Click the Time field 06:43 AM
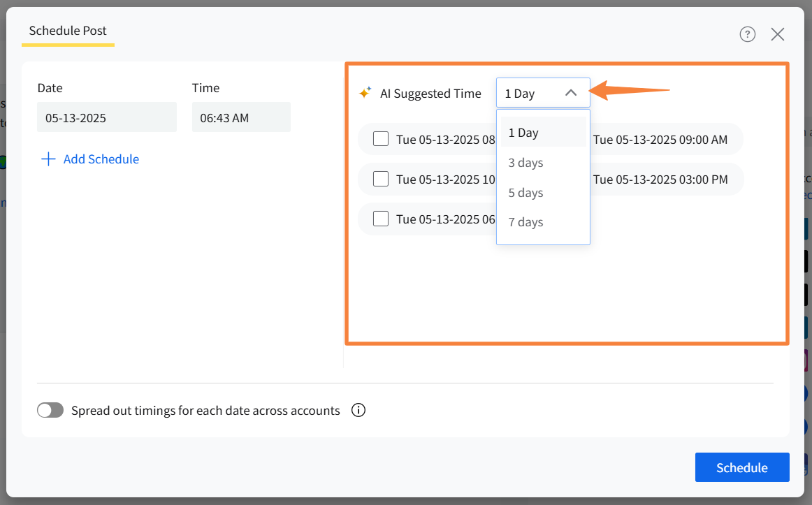This screenshot has height=505, width=812. [241, 117]
